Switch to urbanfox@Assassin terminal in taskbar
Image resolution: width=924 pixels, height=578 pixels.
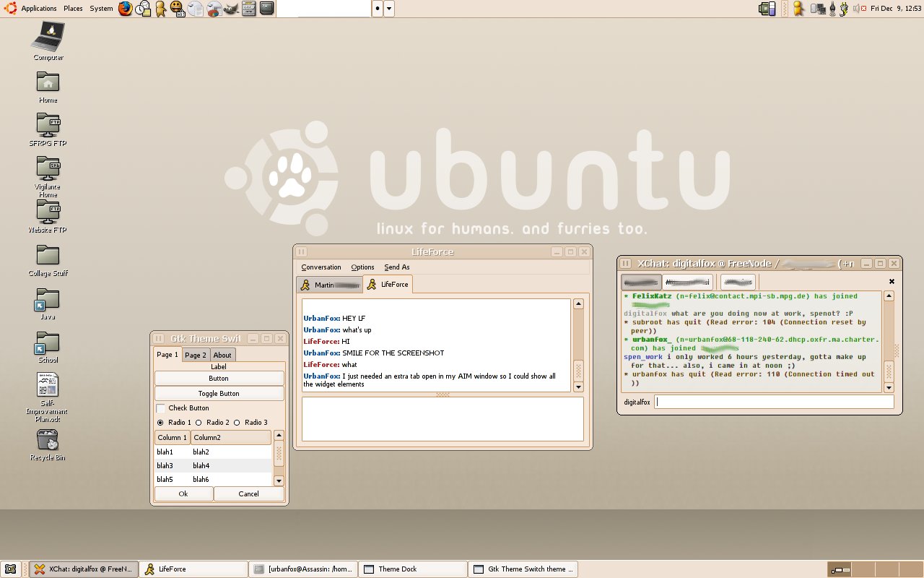click(x=302, y=569)
